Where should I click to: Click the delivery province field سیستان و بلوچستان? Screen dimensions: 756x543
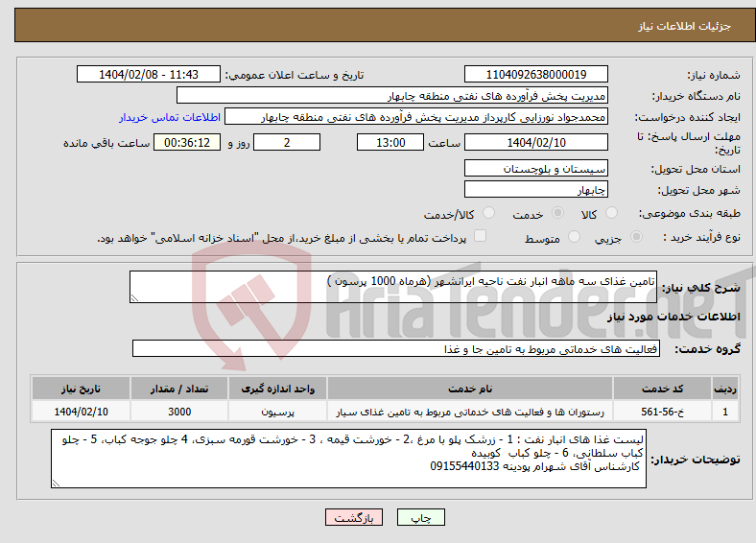535,168
